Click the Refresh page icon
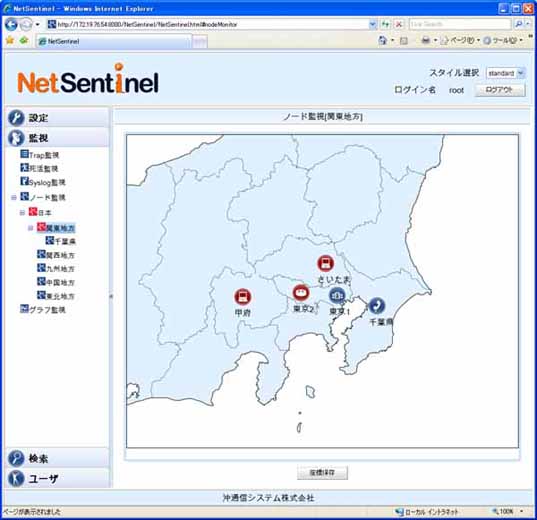This screenshot has height=520, width=537. coord(386,24)
